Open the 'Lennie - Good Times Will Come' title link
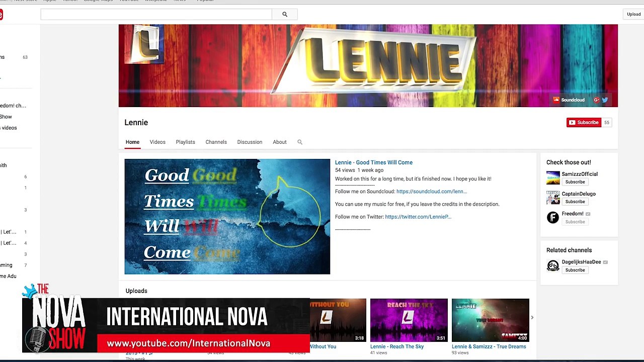 click(374, 162)
